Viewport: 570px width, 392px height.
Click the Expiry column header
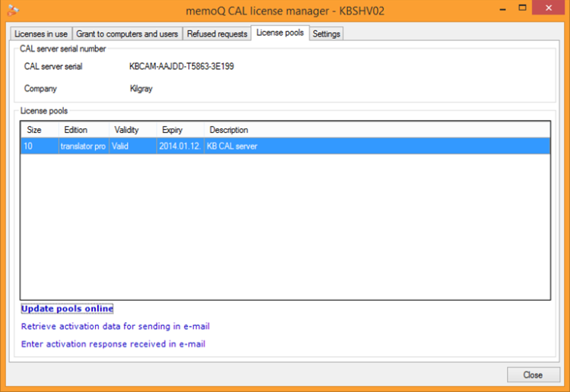180,130
